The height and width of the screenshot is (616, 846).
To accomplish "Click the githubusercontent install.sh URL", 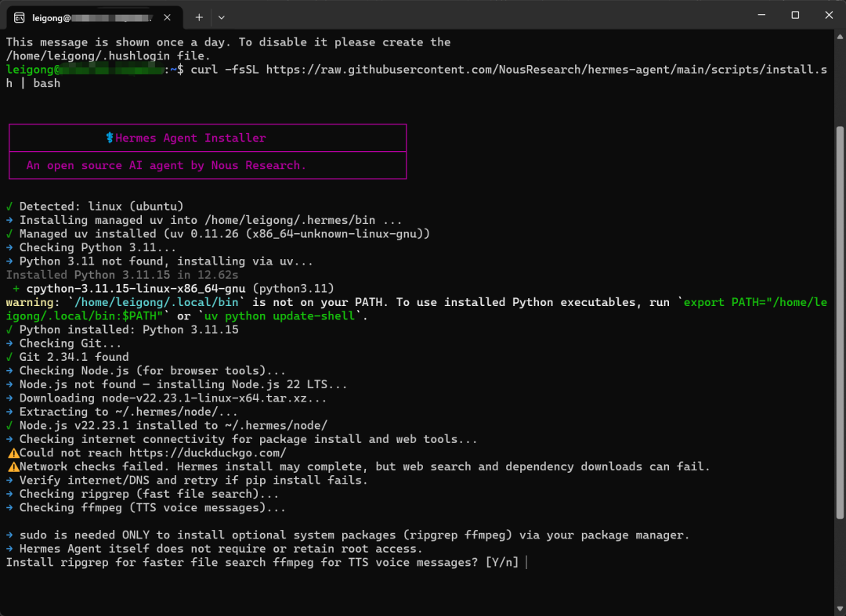I will 546,70.
